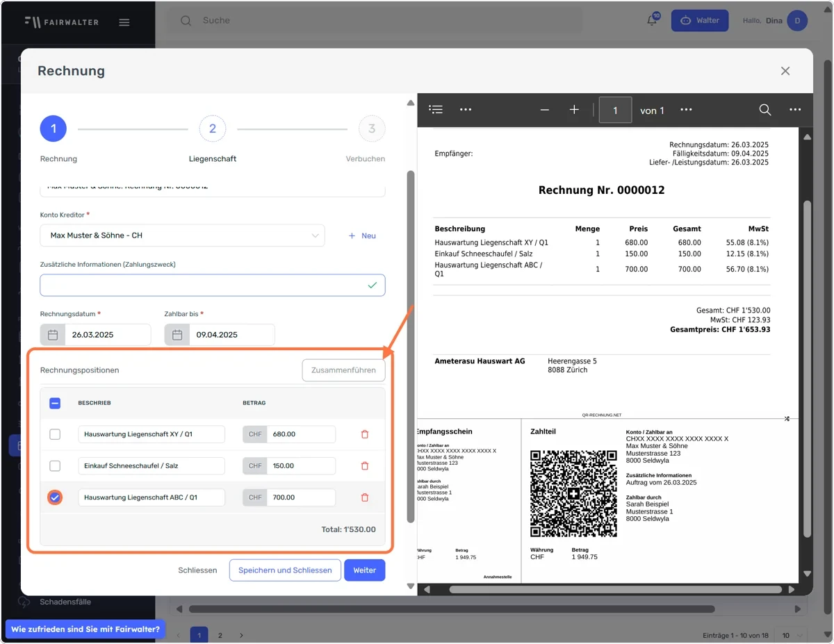Click the search magnifier icon in the top bar
Viewport: 834px width, 644px height.
coord(186,21)
